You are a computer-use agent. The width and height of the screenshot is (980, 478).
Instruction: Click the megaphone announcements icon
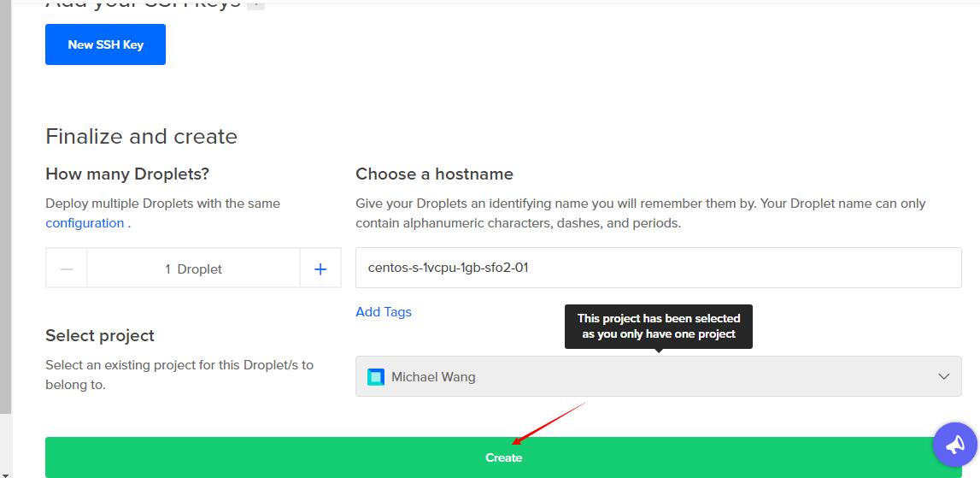click(954, 444)
